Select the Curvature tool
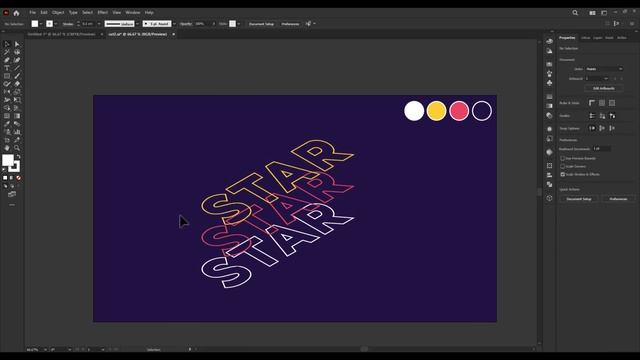Screen dimensions: 640x360 coord(17,60)
